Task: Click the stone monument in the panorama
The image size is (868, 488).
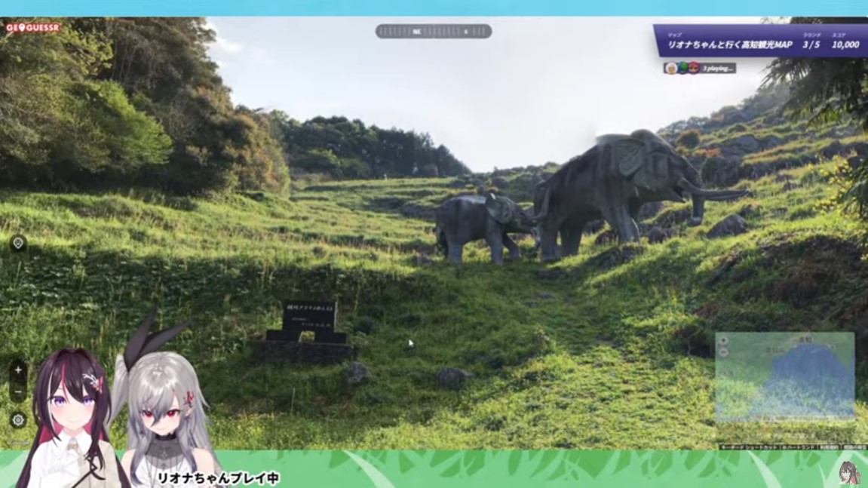Action: point(309,326)
